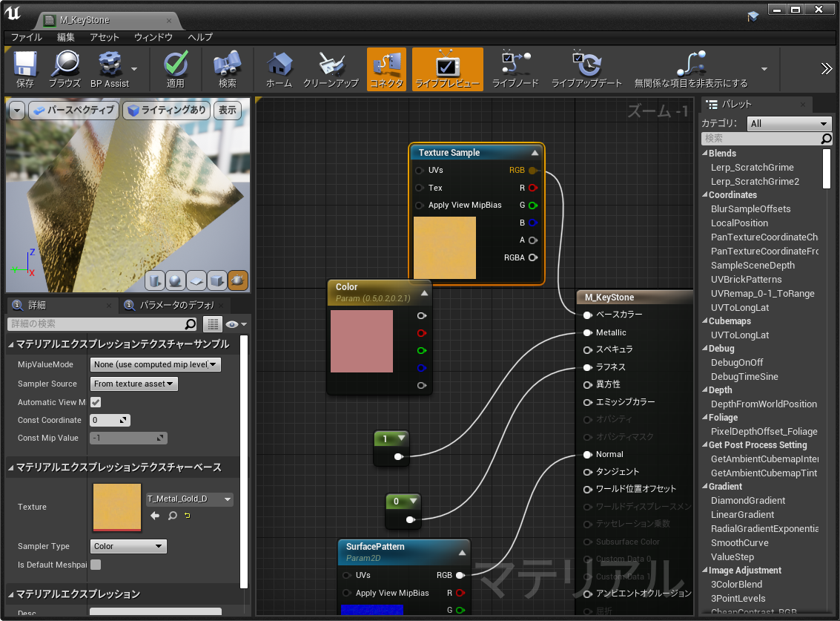The height and width of the screenshot is (621, 840).
Task: Click ライティングあり view mode button
Action: [x=167, y=111]
